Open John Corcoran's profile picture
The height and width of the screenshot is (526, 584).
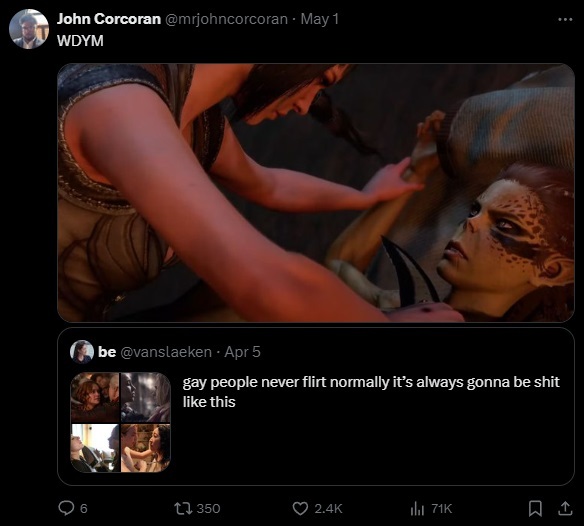[29, 29]
